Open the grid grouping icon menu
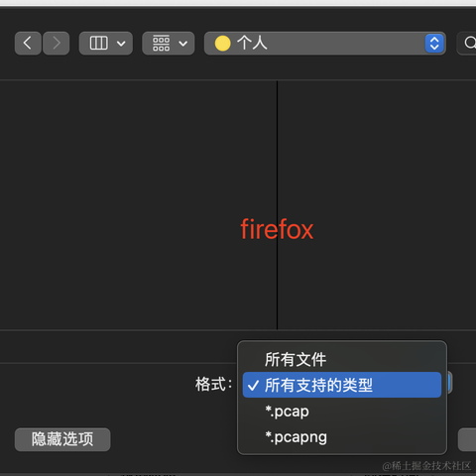Image resolution: width=476 pixels, height=476 pixels. click(162, 44)
